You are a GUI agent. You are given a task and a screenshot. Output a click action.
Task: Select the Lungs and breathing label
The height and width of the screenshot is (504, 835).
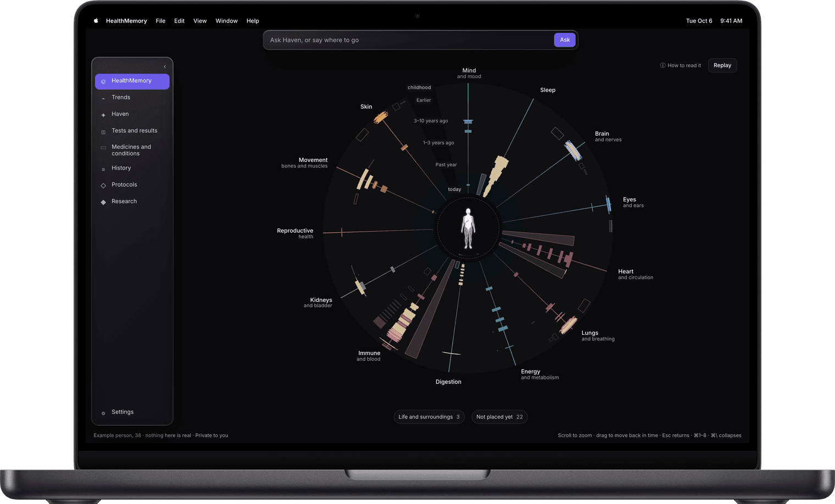(598, 335)
